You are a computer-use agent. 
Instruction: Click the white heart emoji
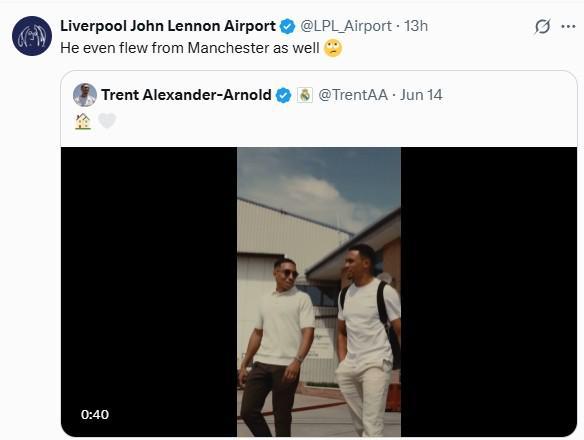[x=107, y=121]
